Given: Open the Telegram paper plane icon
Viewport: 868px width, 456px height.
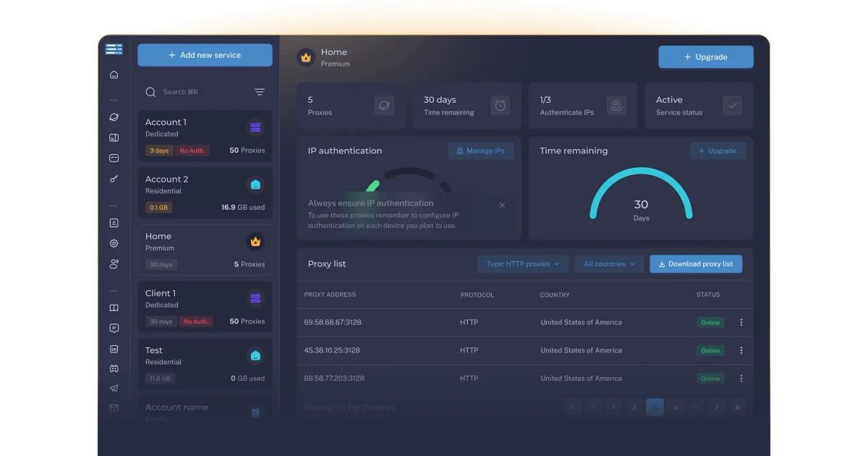Looking at the screenshot, I should (114, 388).
